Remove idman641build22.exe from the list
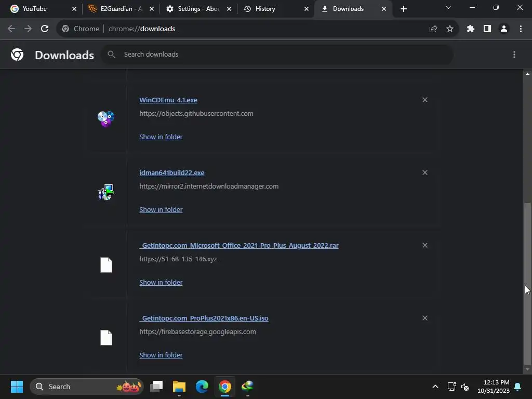 click(424, 172)
